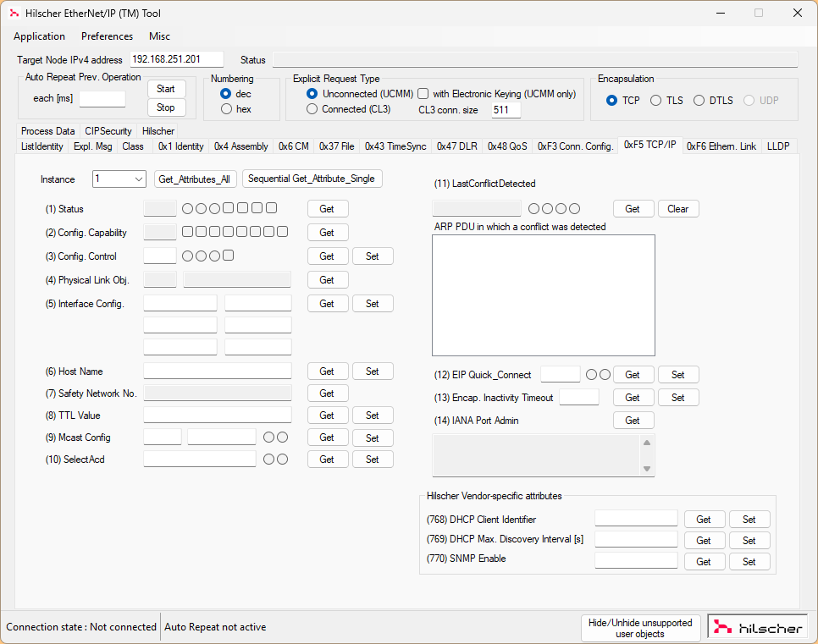The height and width of the screenshot is (644, 818).
Task: Open the 0xF3 Conn. Config. tab
Action: pos(575,146)
